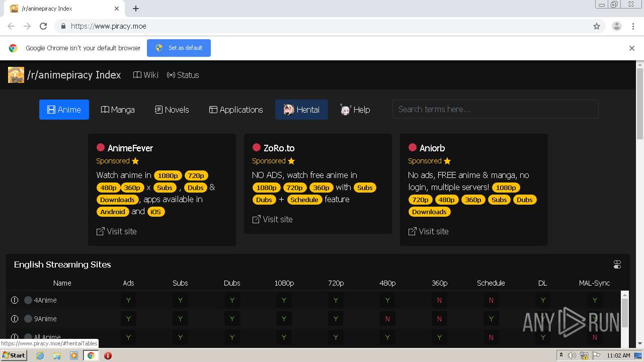Screen dimensions: 644x362
Task: Open volume control in system tray
Action: [572, 355]
